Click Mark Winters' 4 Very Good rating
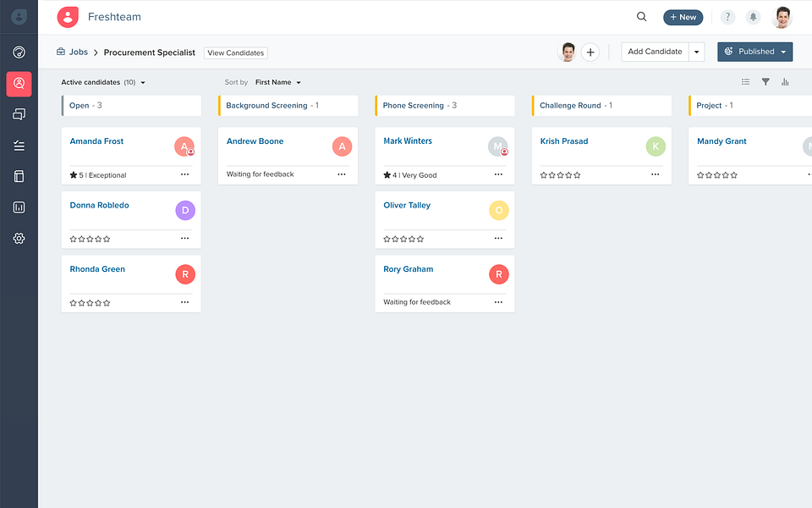812x508 pixels. pos(410,175)
